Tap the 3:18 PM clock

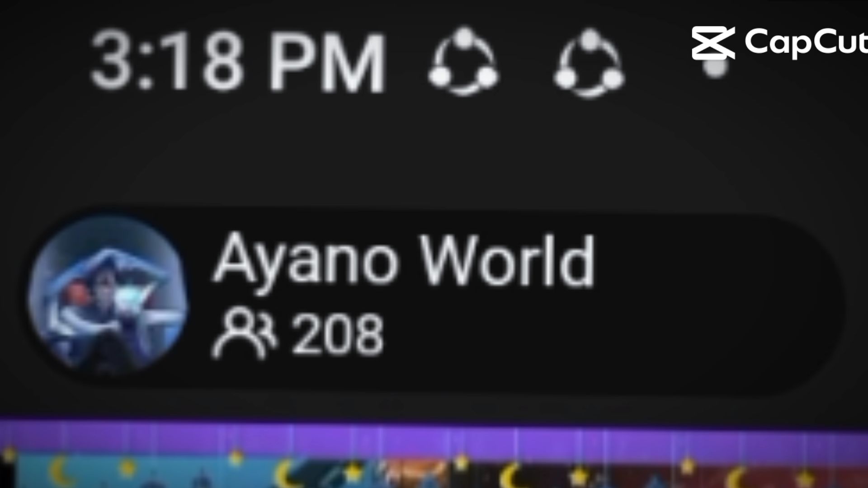tap(238, 62)
